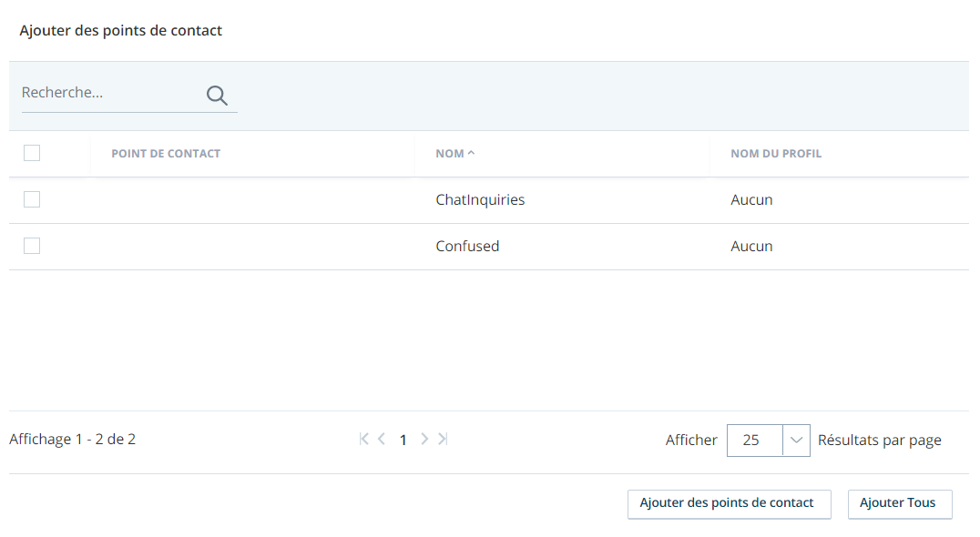This screenshot has height=537, width=980.
Task: Click the Ajouter des points de contact button
Action: point(730,504)
